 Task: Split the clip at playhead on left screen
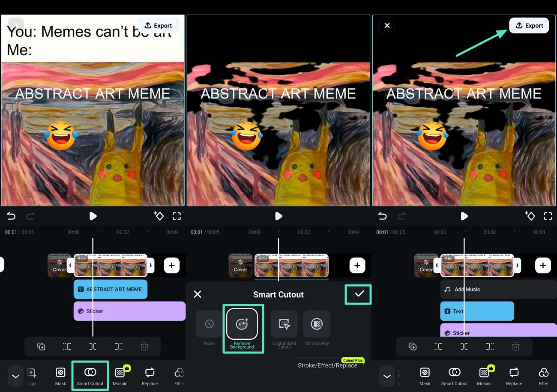point(93,347)
